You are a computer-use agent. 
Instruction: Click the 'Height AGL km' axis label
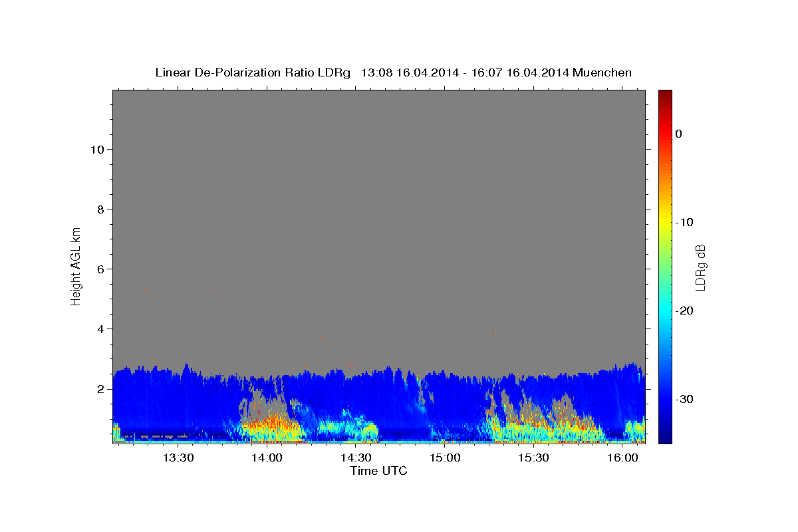(x=76, y=265)
